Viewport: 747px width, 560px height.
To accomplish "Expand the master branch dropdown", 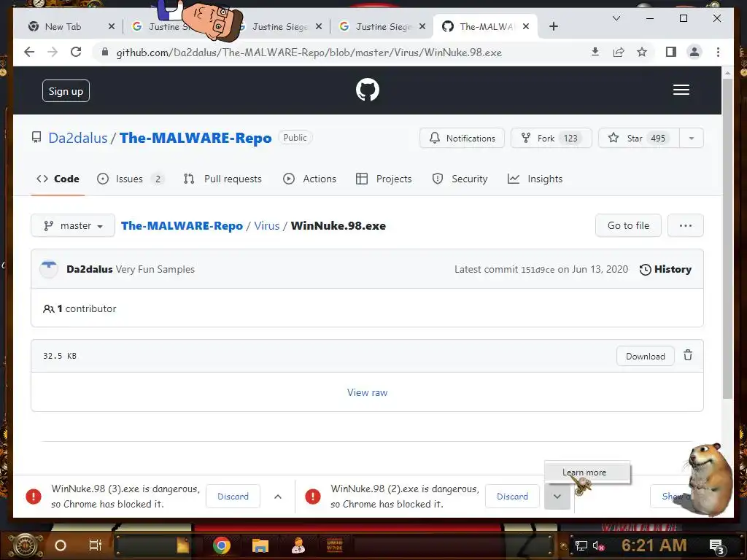I will tap(73, 225).
